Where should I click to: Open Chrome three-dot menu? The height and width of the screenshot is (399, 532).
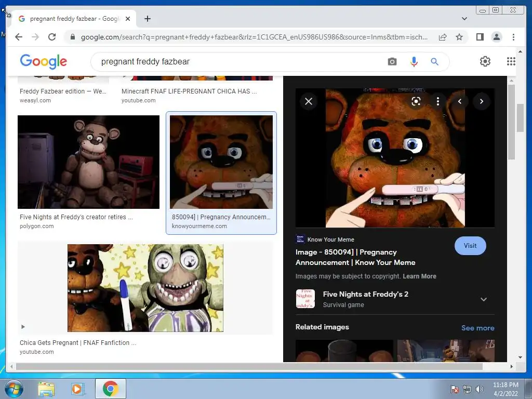(513, 37)
